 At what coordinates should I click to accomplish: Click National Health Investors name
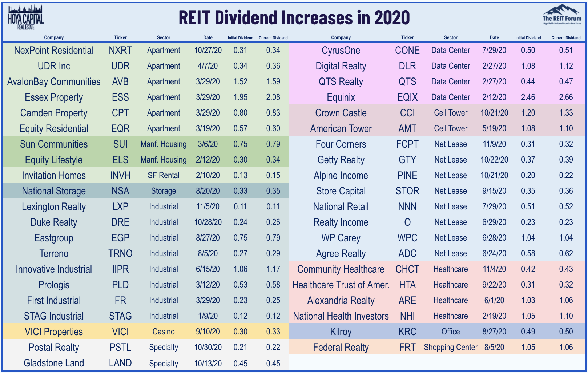pos(341,316)
